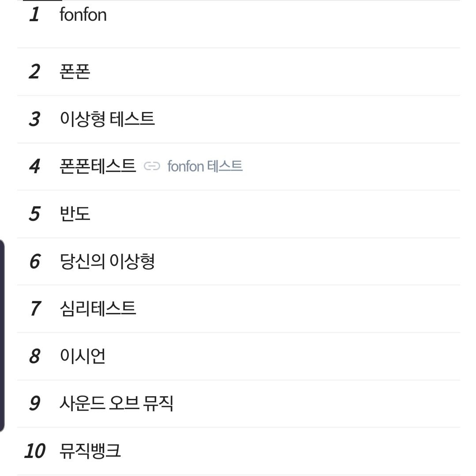Click rank number 10 beside 뮤직뱅크
This screenshot has width=476, height=476.
pyautogui.click(x=34, y=451)
